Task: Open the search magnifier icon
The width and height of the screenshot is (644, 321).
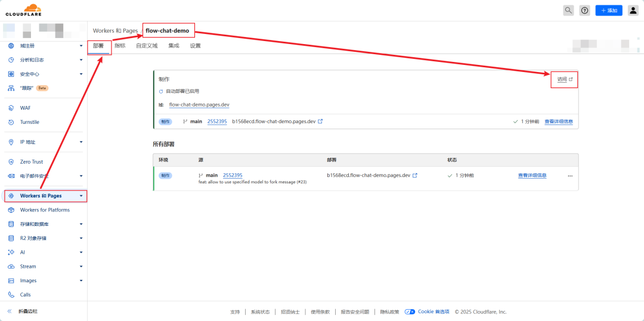Action: click(x=568, y=10)
